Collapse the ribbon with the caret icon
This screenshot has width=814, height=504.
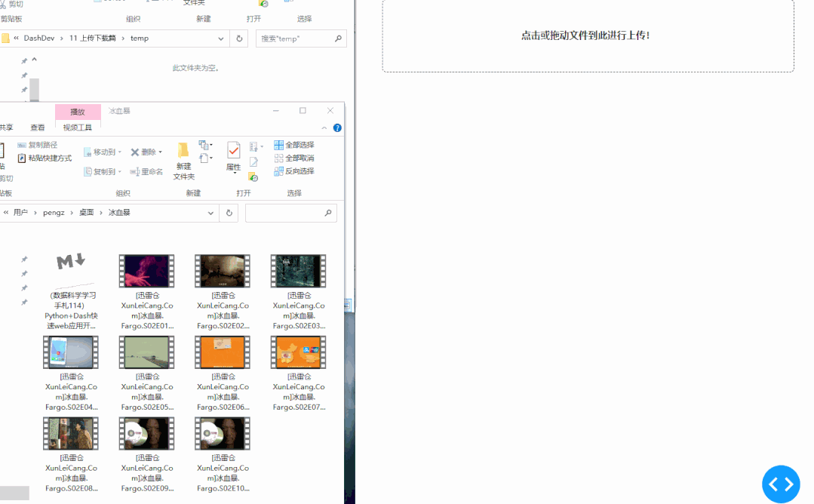324,128
